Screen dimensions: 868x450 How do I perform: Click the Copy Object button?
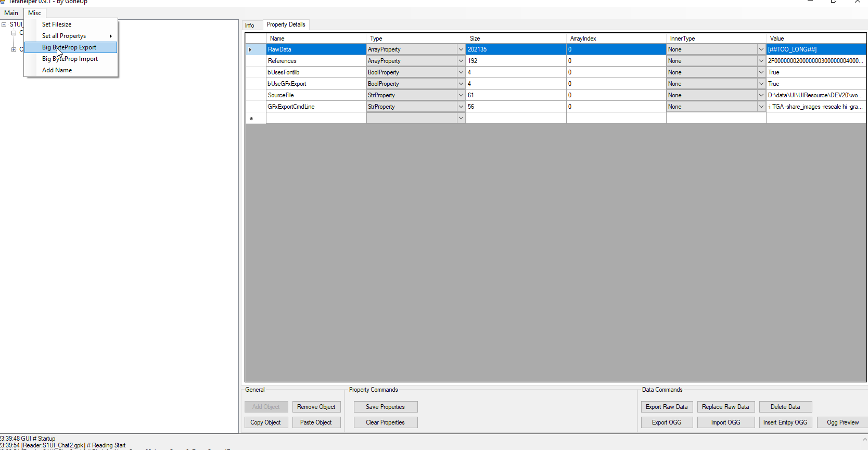pos(266,422)
